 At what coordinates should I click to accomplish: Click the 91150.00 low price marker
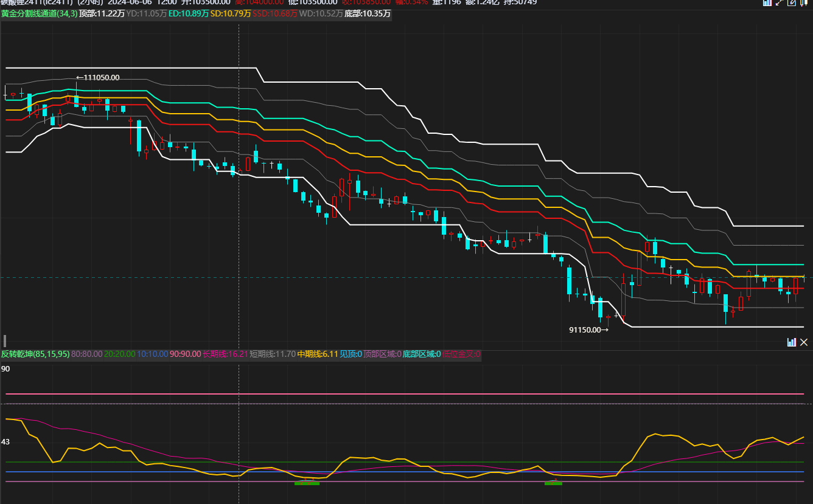click(x=588, y=330)
